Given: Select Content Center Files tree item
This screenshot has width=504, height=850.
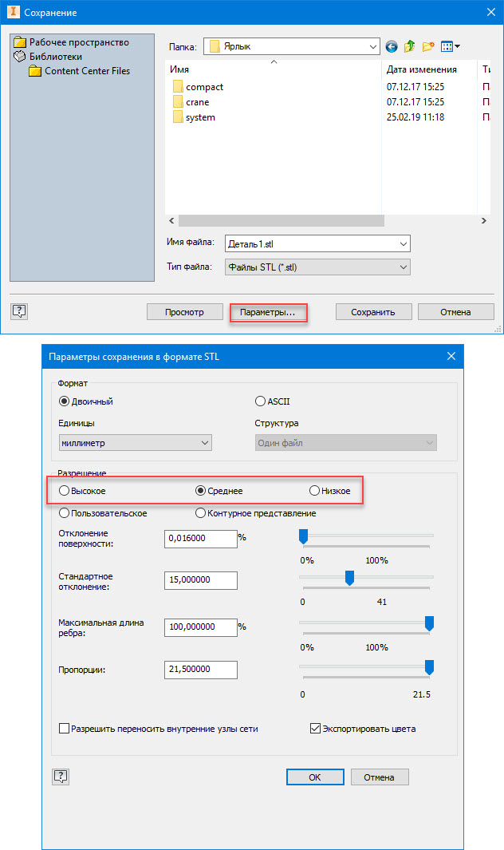Looking at the screenshot, I should coord(86,71).
